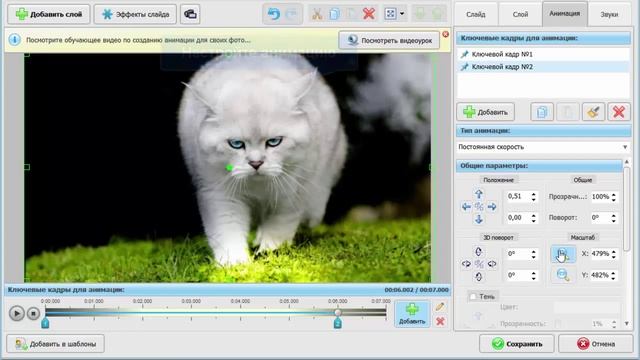Click the brush clear keyframe icon

click(593, 112)
